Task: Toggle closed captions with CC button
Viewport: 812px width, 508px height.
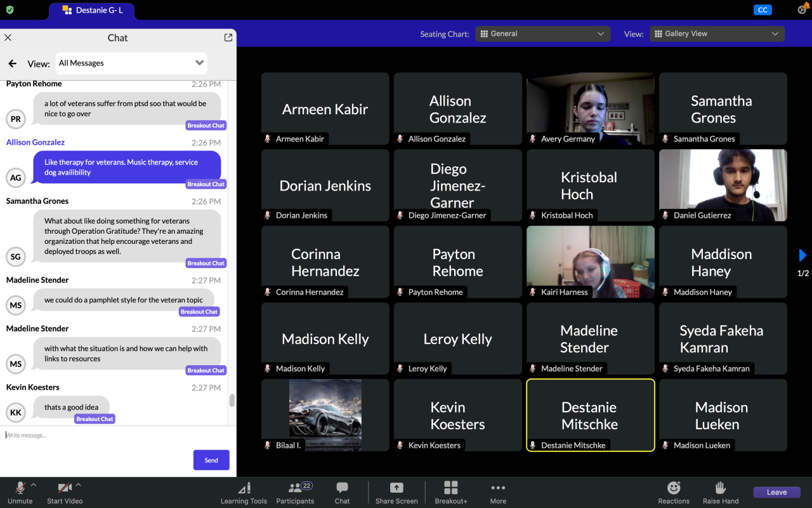Action: tap(763, 10)
